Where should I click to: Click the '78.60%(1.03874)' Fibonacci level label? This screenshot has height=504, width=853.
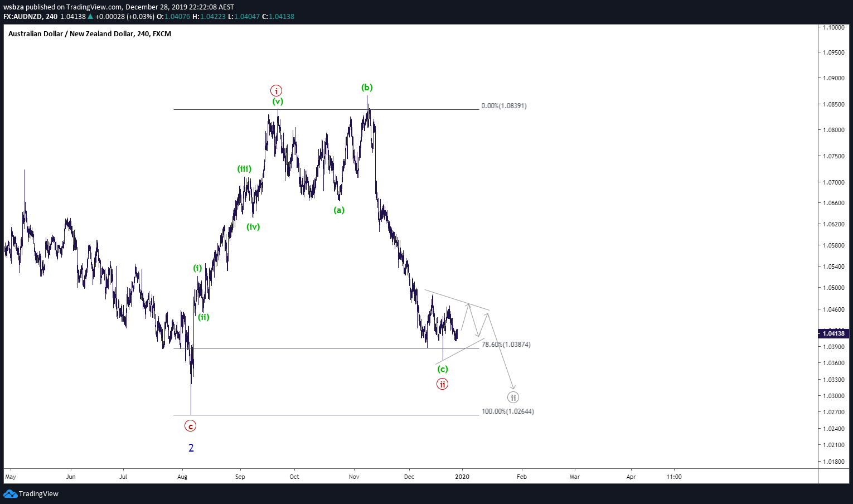tap(506, 345)
